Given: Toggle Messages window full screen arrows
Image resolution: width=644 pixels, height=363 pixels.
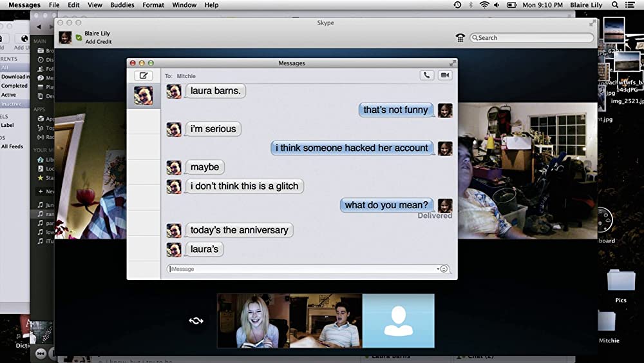Looking at the screenshot, I should (x=453, y=63).
